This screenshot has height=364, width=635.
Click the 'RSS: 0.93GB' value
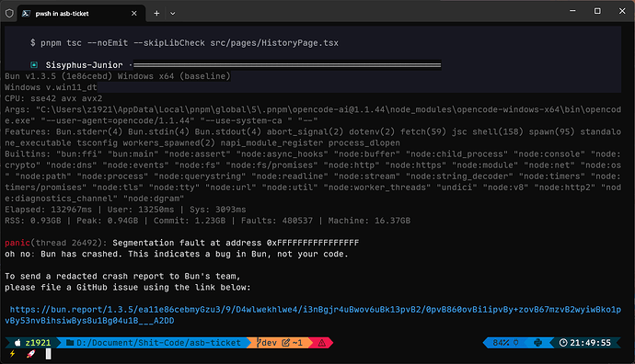pyautogui.click(x=33, y=221)
